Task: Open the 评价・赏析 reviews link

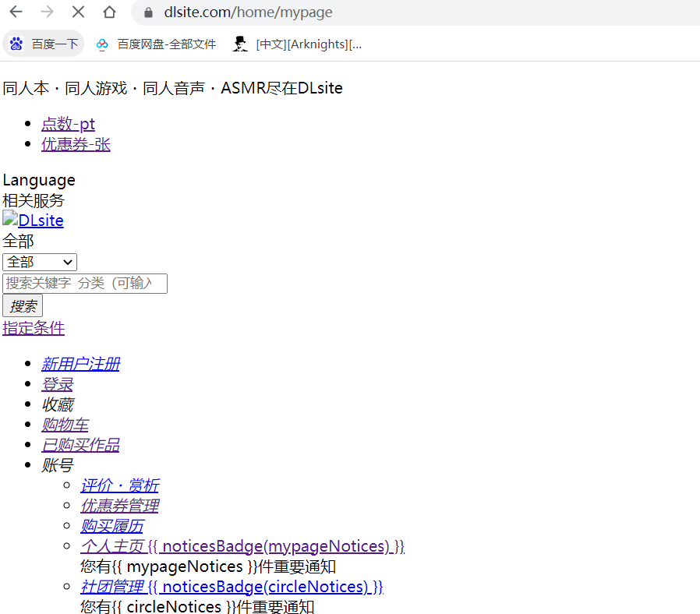Action: pyautogui.click(x=120, y=485)
